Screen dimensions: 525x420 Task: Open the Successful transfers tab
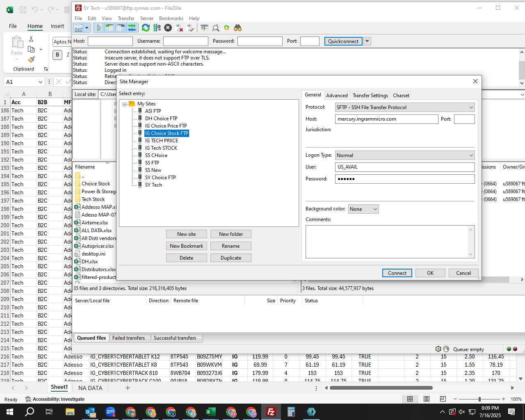tap(175, 338)
